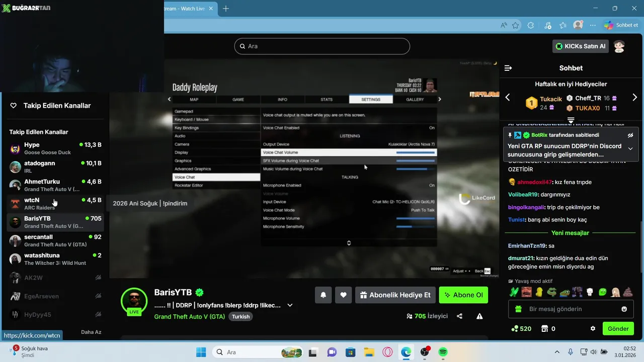Open atadogann channel in followed list

[x=55, y=167]
